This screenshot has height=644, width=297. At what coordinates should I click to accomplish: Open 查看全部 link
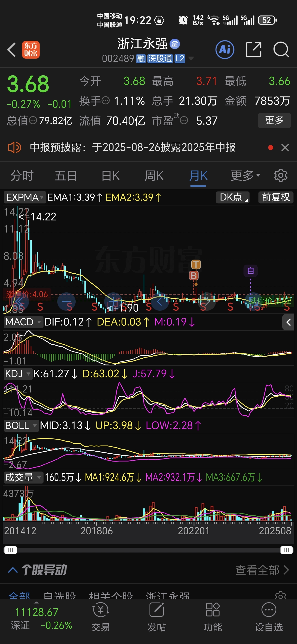262,570
